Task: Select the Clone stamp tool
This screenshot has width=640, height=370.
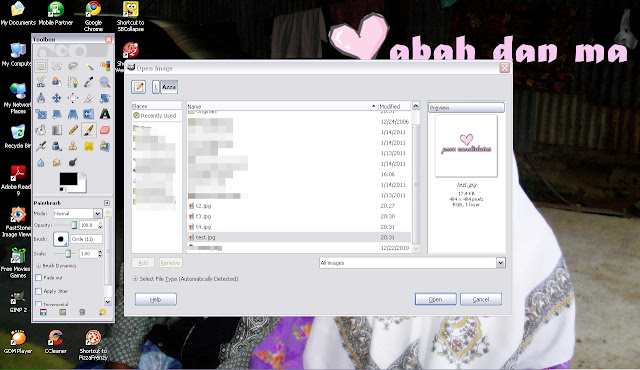Action: click(x=73, y=146)
